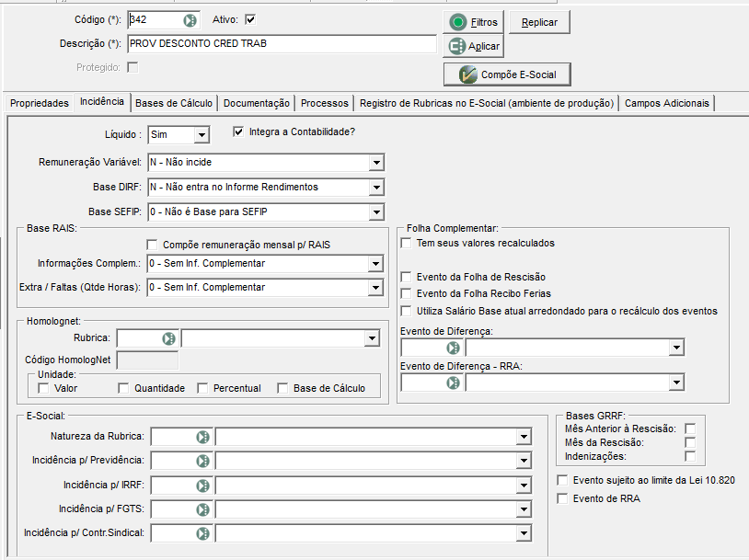The image size is (749, 560).
Task: Enable Utiliza Salário Base atual arredondado
Action: [x=406, y=311]
